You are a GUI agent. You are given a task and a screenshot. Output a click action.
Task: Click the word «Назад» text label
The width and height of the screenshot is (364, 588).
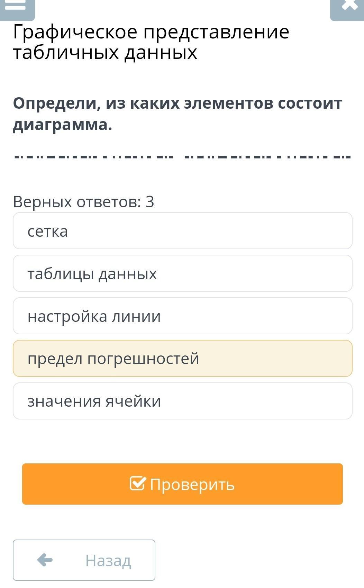(108, 561)
